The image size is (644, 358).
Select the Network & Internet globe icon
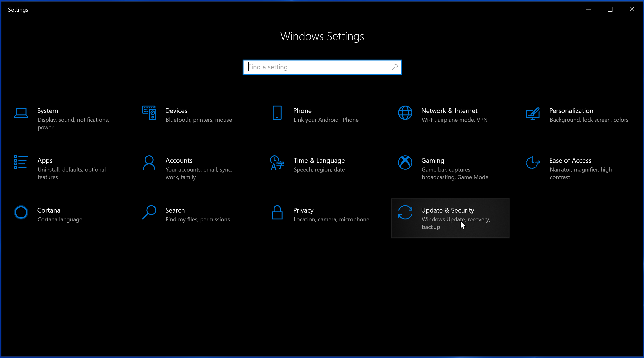pyautogui.click(x=405, y=113)
